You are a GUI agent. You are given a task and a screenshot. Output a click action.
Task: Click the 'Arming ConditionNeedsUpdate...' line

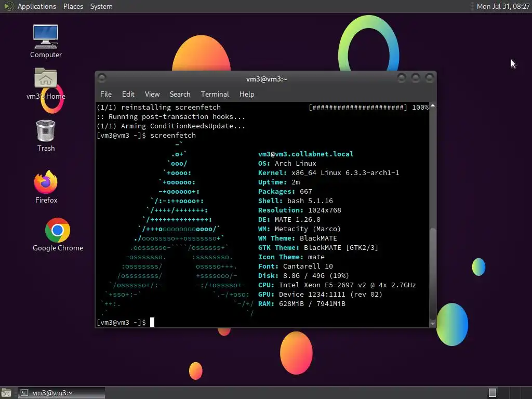coord(171,126)
